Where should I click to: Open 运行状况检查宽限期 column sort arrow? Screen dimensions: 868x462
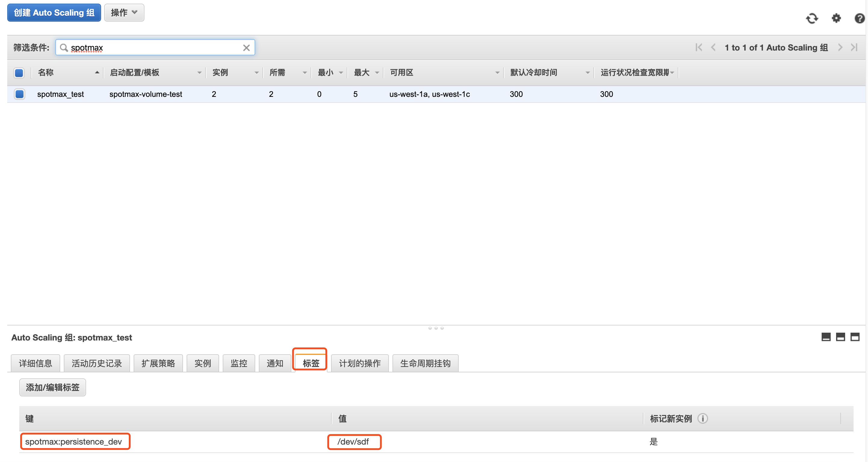672,73
